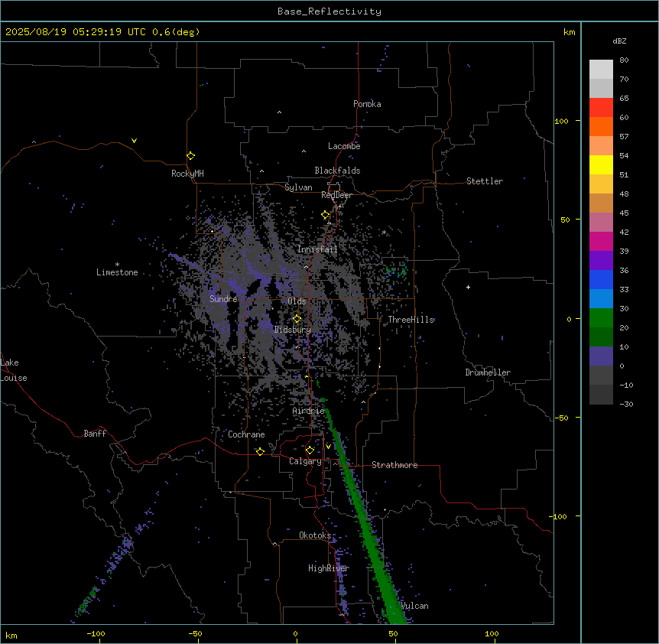
Task: Click the -100 tick on the right axis
Action: pos(559,516)
